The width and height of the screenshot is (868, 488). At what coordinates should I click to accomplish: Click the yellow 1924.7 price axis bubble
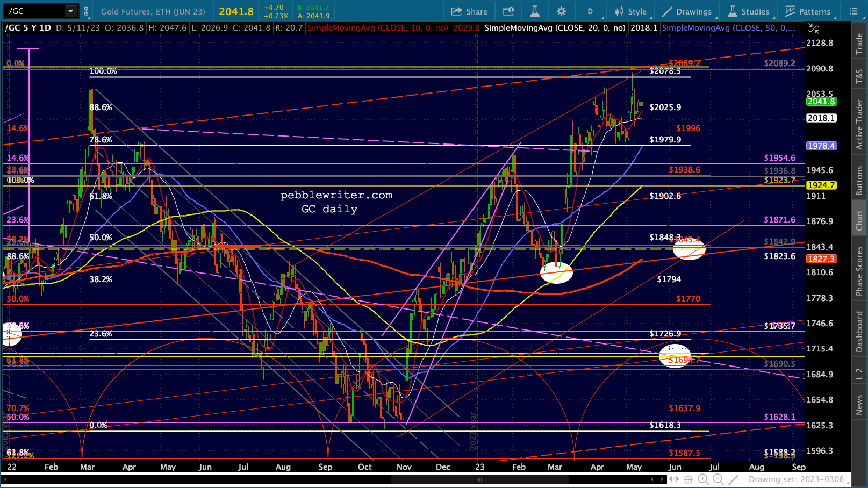coord(821,185)
